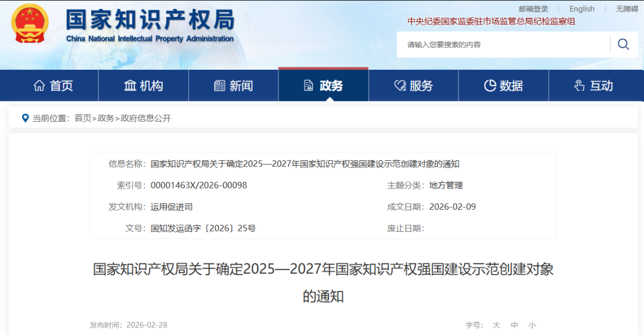Click the location pin icon in breadcrumb

click(x=25, y=118)
